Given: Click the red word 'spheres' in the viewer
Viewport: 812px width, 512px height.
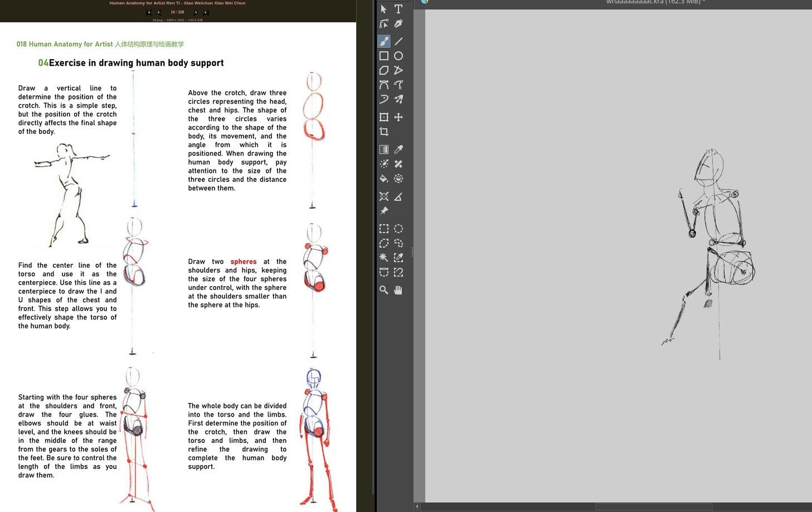Looking at the screenshot, I should pos(244,262).
